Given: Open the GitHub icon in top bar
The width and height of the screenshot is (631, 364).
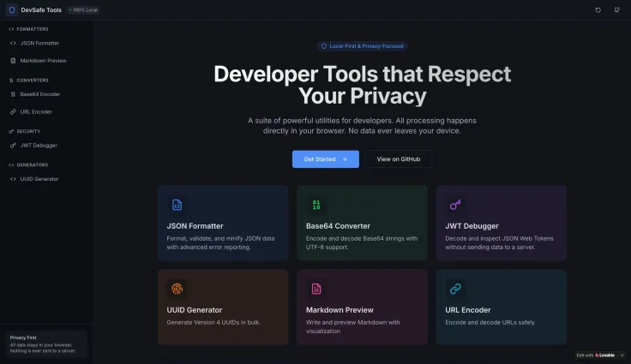Looking at the screenshot, I should click(x=617, y=10).
